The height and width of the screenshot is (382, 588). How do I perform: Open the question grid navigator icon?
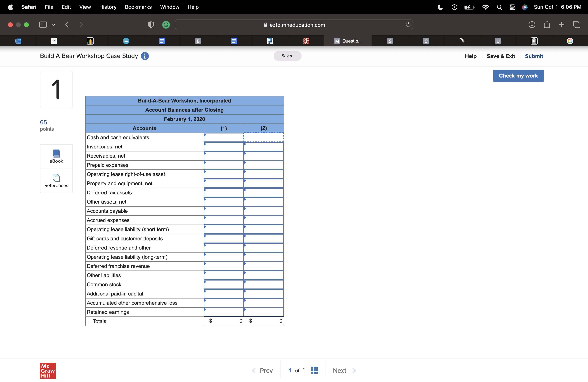click(315, 370)
